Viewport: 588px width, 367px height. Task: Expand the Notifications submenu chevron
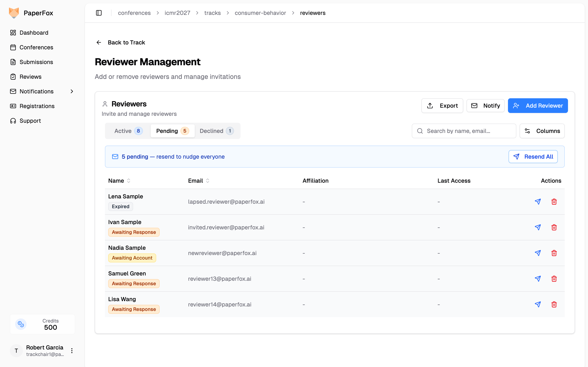point(72,91)
